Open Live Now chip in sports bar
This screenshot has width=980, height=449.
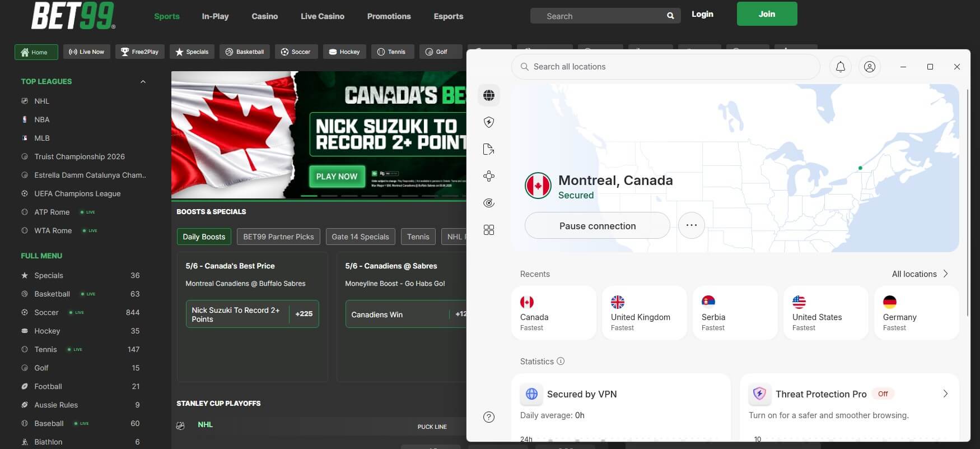(87, 52)
